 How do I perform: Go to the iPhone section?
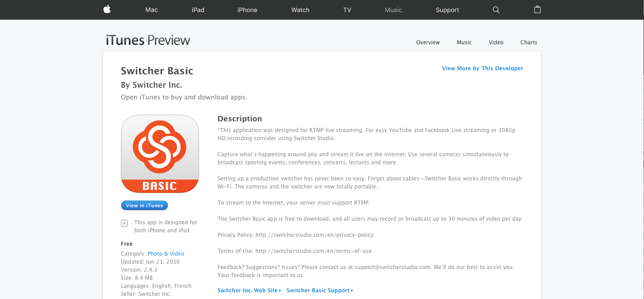(x=247, y=10)
